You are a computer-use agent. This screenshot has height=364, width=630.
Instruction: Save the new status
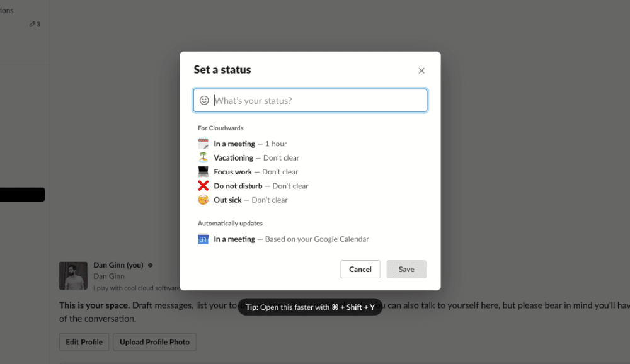click(406, 269)
